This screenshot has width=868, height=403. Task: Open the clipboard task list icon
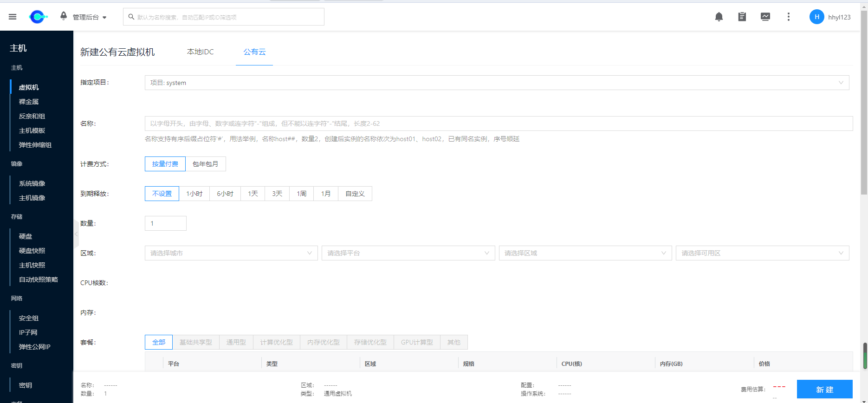click(742, 17)
